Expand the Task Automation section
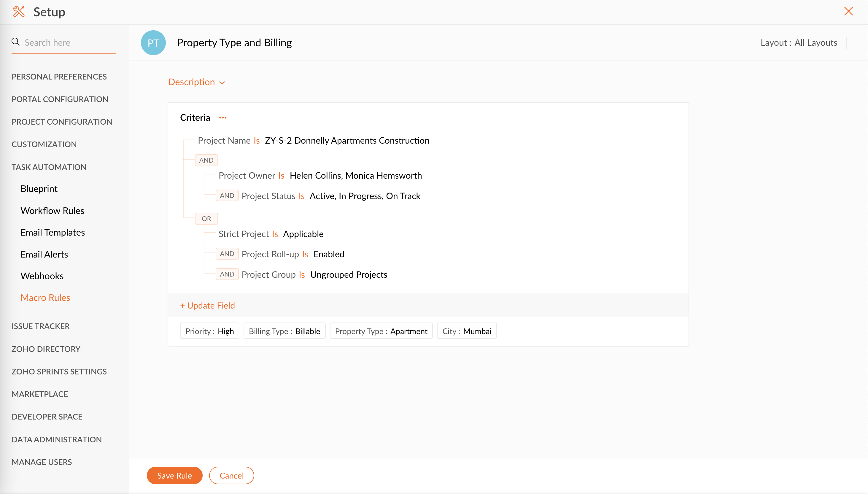 pyautogui.click(x=49, y=167)
